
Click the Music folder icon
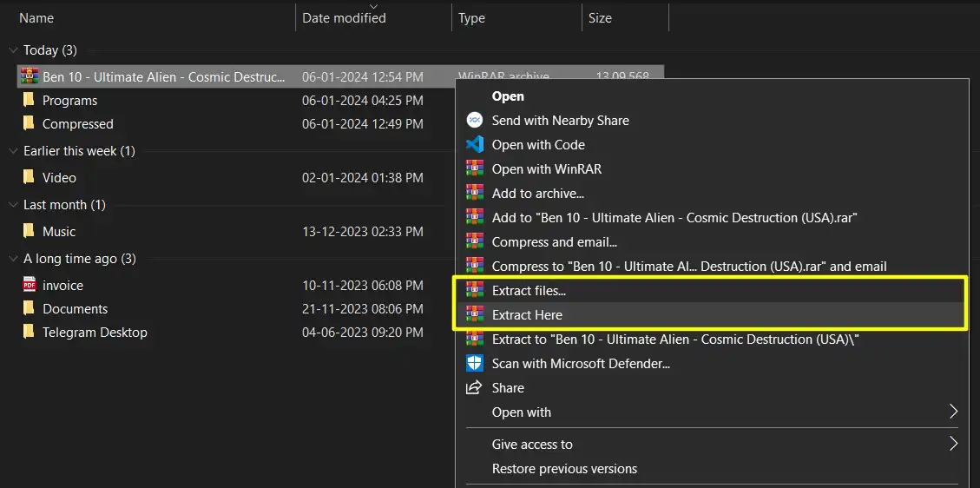29,231
